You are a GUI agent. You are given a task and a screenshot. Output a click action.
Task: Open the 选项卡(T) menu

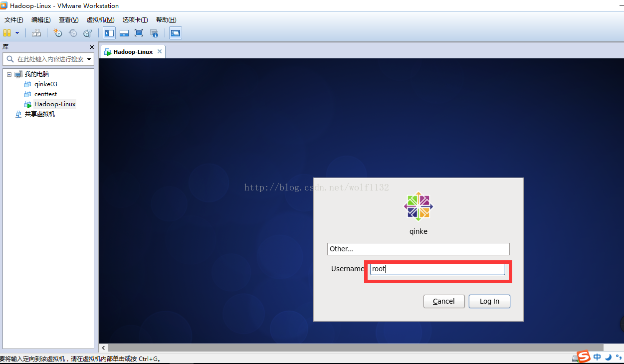[135, 20]
